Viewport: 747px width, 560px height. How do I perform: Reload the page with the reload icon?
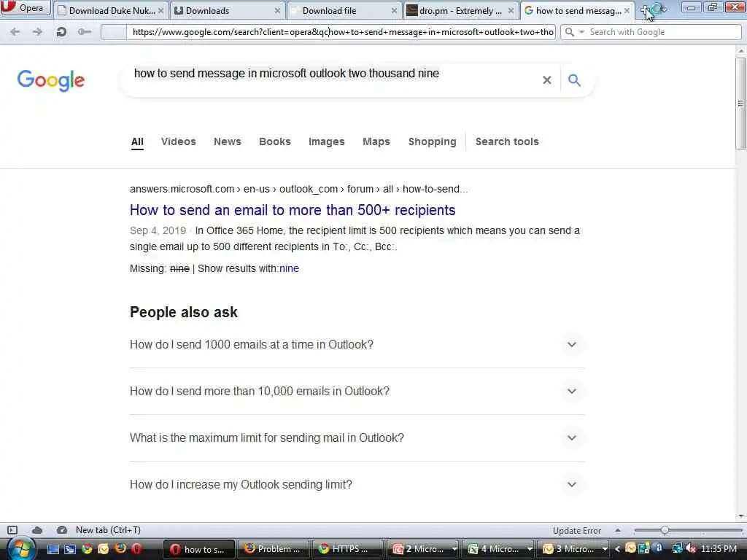[61, 32]
